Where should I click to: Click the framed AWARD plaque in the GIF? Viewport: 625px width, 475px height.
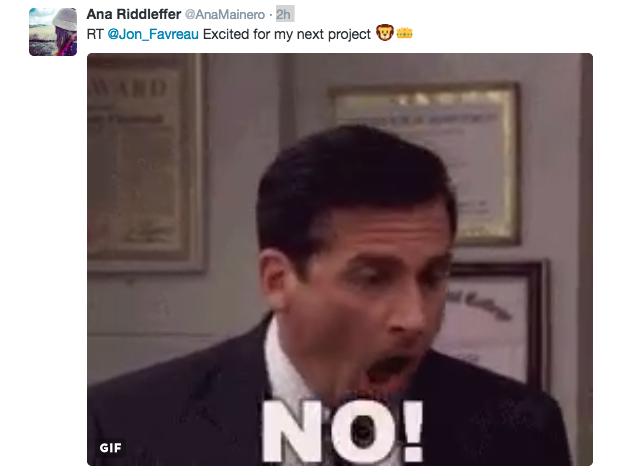pos(145,163)
